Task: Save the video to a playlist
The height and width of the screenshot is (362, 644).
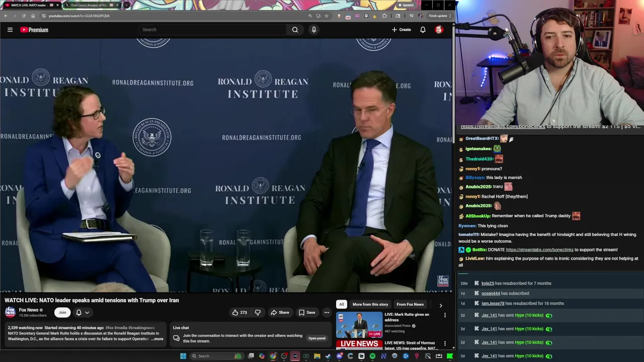Action: coord(307,313)
